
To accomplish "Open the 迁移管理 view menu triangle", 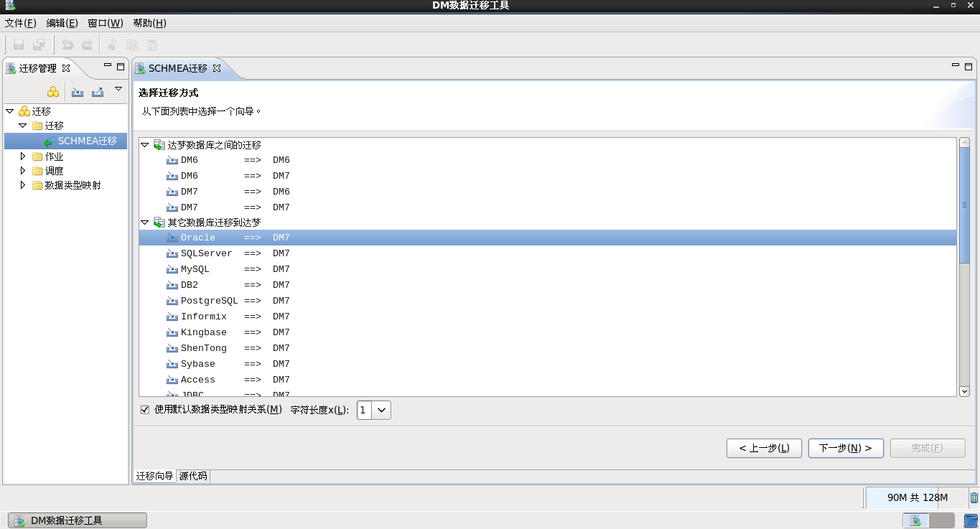I will pos(118,89).
